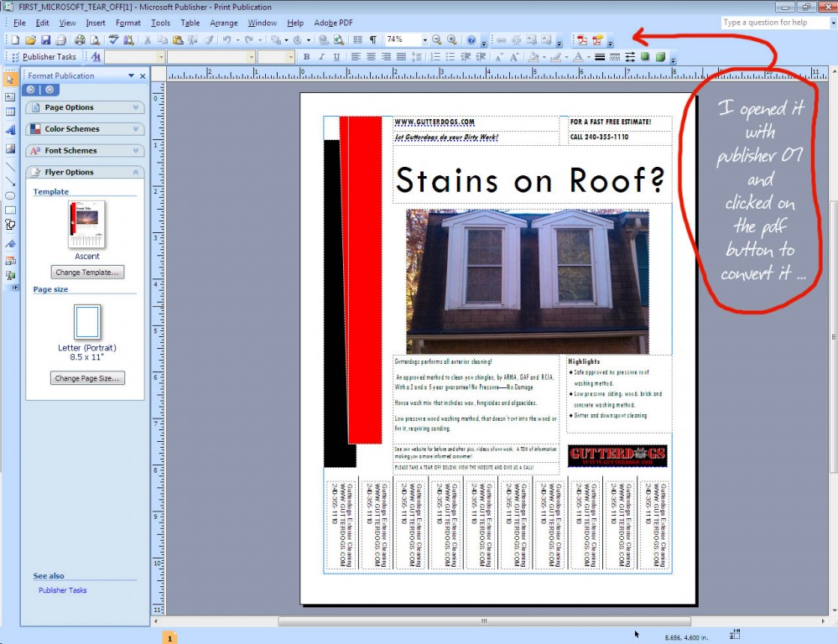Toggle Bold formatting button
The width and height of the screenshot is (838, 644).
pos(307,57)
